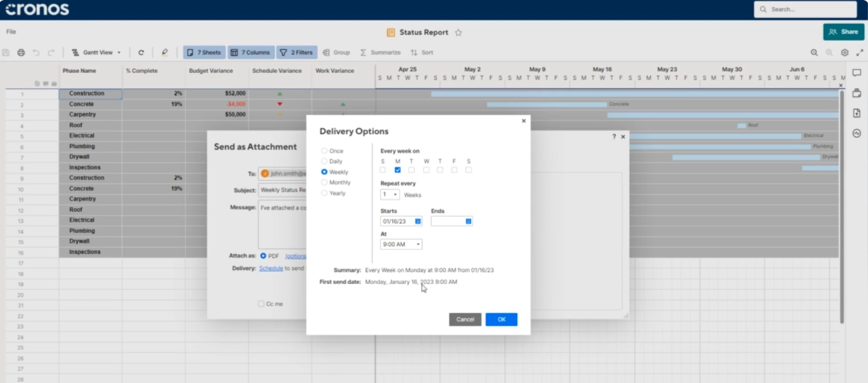Select the Once radio button
Image resolution: width=868 pixels, height=383 pixels.
pos(324,151)
